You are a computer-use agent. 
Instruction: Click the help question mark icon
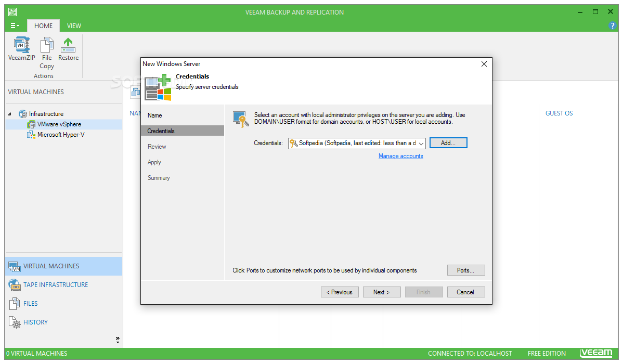click(612, 26)
